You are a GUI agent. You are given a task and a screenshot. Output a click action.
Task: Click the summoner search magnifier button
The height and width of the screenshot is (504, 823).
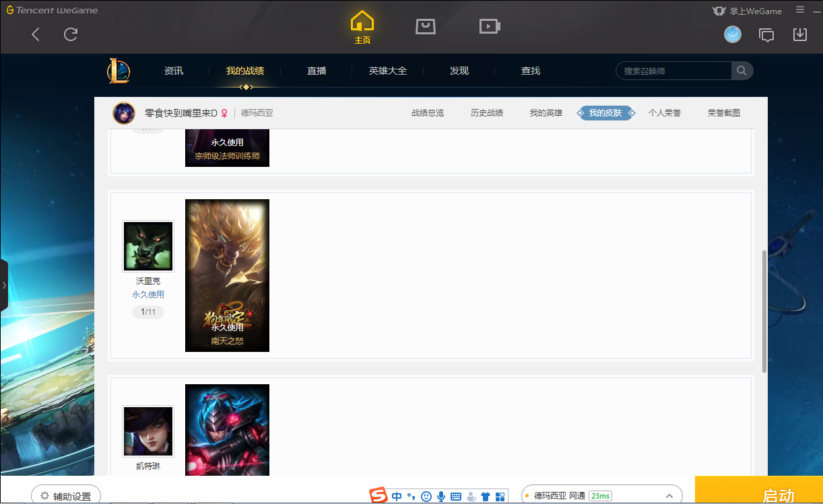[x=742, y=71]
